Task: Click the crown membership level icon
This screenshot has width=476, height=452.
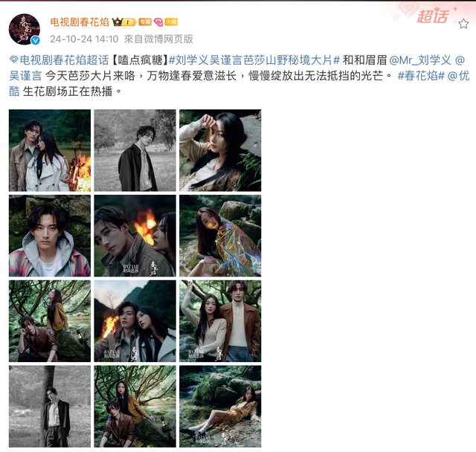Action: point(124,22)
